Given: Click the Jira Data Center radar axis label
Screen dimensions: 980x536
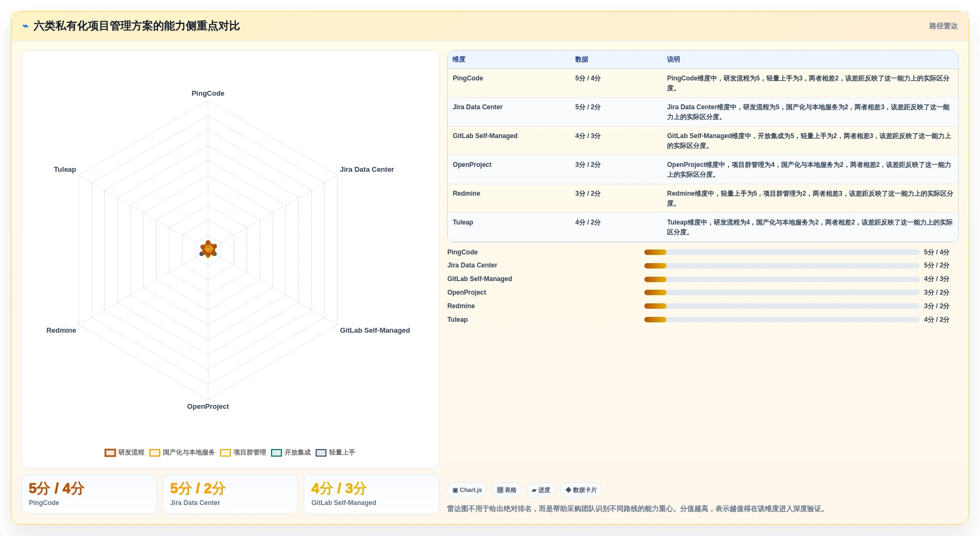Looking at the screenshot, I should (x=367, y=170).
